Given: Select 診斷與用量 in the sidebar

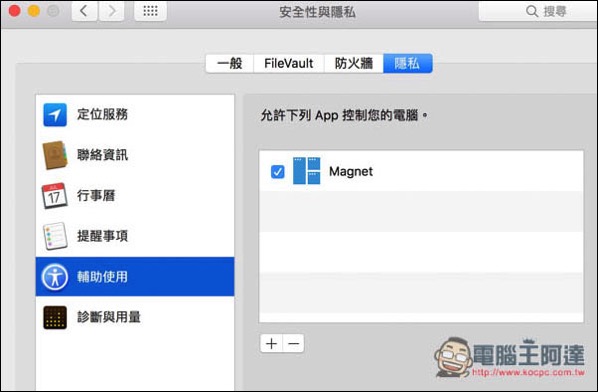Looking at the screenshot, I should [135, 317].
